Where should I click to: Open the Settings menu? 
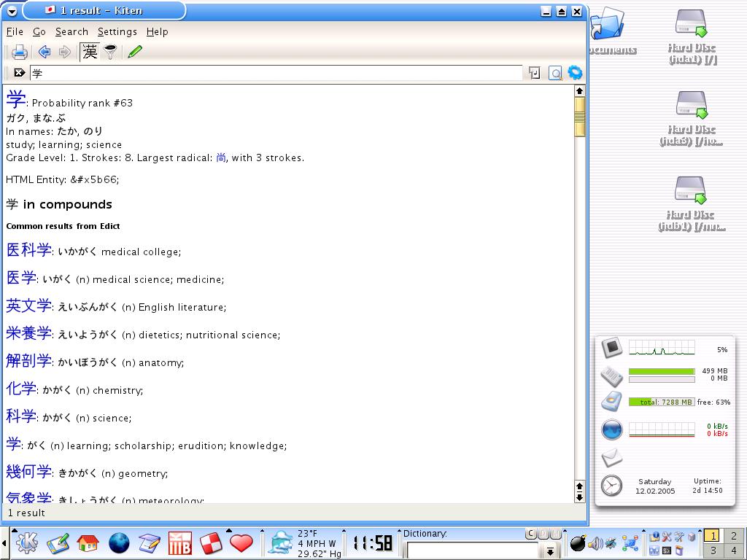[x=117, y=31]
